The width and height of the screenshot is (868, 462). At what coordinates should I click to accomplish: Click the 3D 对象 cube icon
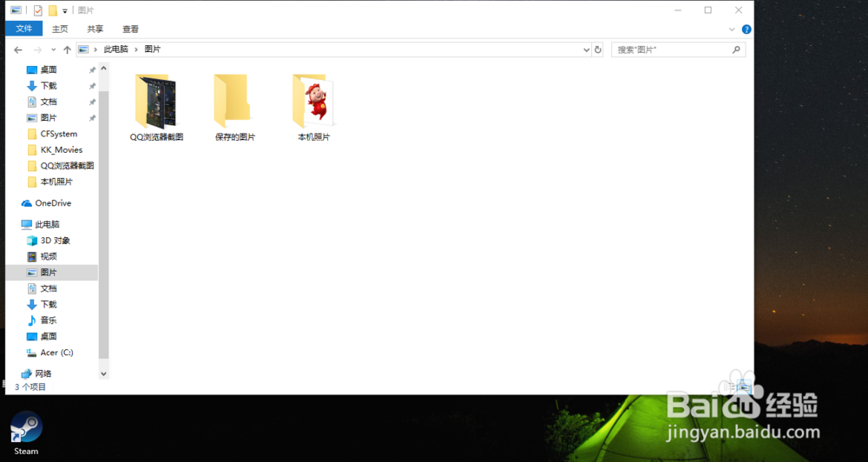click(32, 241)
